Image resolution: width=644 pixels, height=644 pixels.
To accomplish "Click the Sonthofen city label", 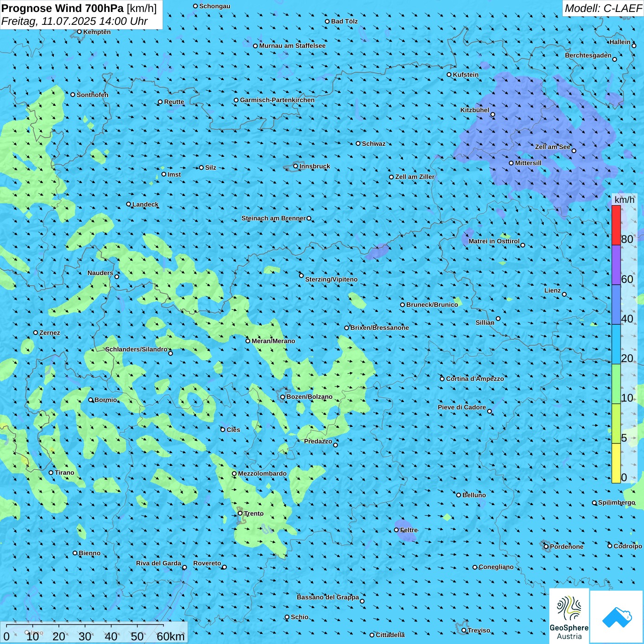I will (92, 95).
